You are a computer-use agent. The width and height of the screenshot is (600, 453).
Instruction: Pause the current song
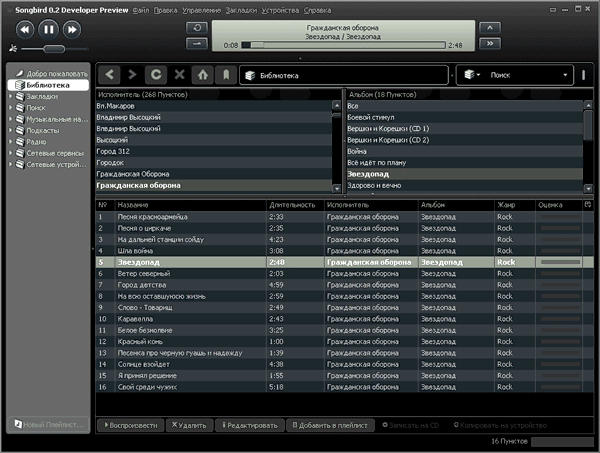(48, 29)
